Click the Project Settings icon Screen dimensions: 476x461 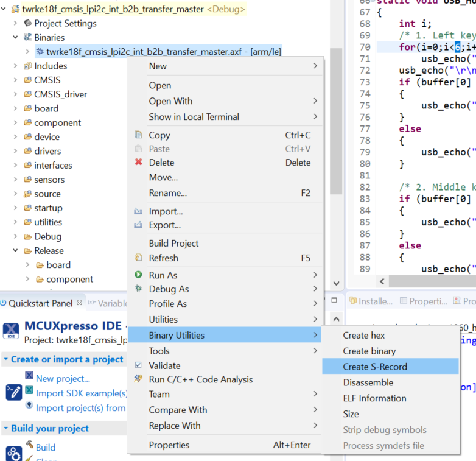coord(28,23)
